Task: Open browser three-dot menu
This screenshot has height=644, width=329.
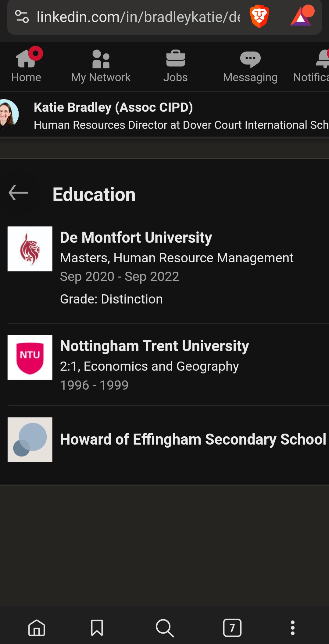Action: 293,628
